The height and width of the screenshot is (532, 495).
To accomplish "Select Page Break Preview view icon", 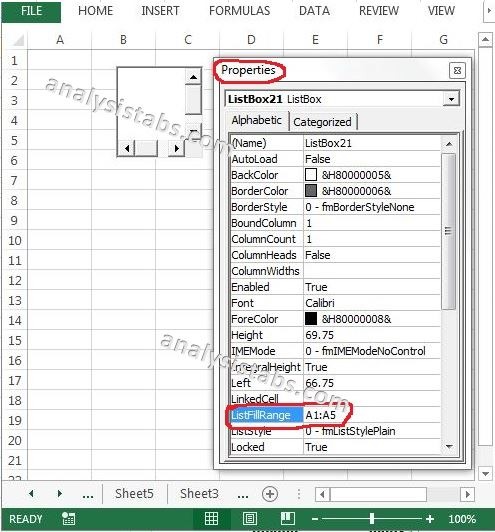I will tap(288, 519).
